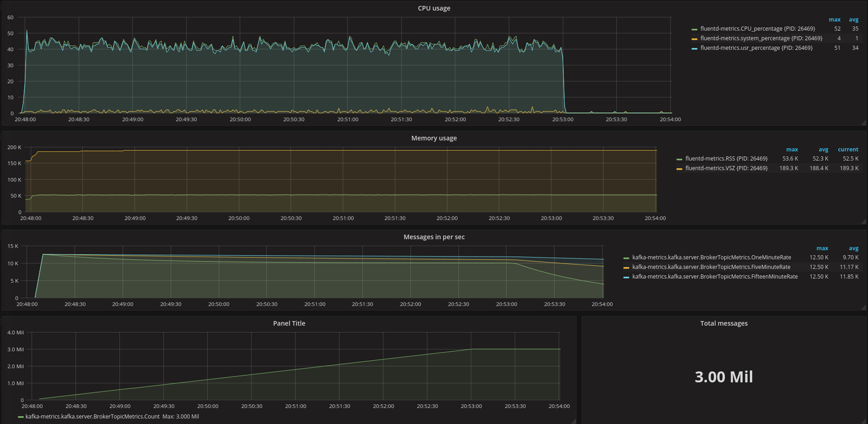The height and width of the screenshot is (424, 868).
Task: Click resize handle of Messages in per sec panel
Action: pos(863,308)
